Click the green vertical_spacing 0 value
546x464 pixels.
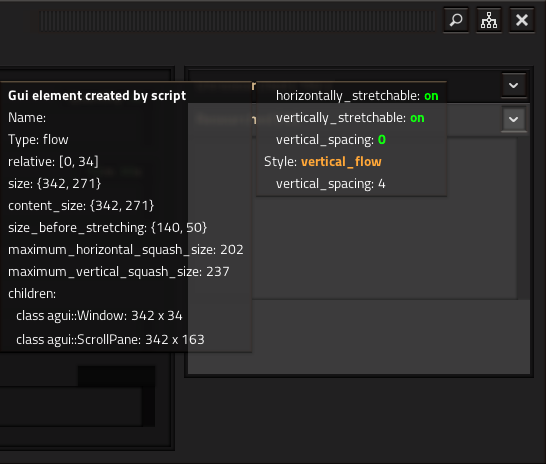(x=382, y=140)
